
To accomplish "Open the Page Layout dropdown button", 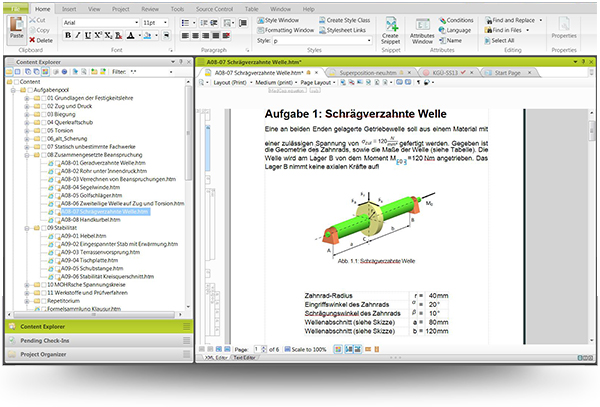I will point(318,82).
